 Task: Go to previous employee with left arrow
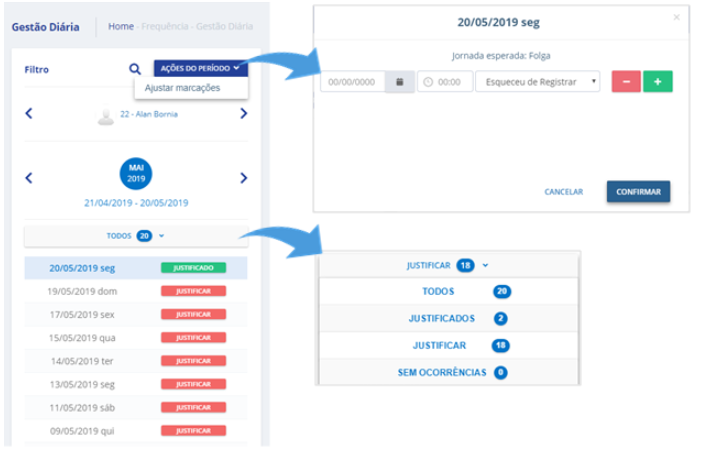point(29,114)
